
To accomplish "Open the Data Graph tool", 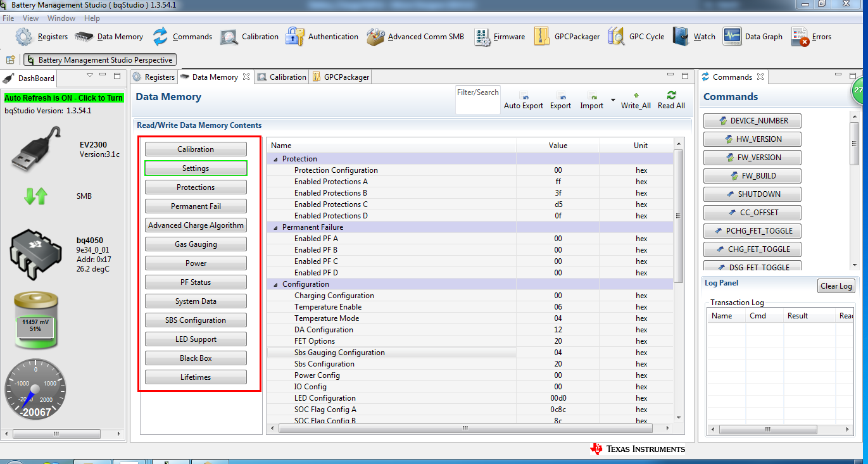I will (753, 37).
